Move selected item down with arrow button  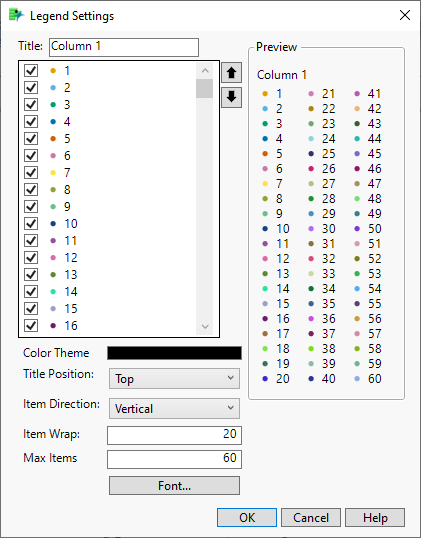(231, 97)
